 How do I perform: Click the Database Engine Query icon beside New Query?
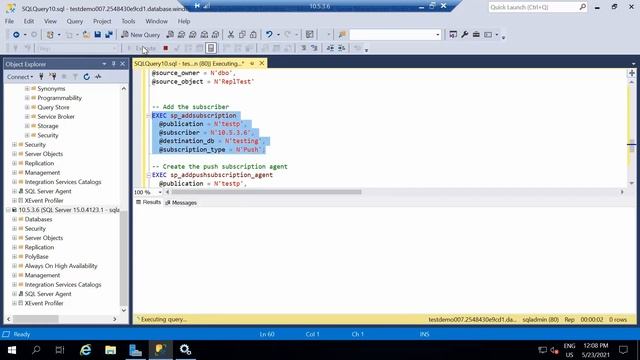point(170,35)
